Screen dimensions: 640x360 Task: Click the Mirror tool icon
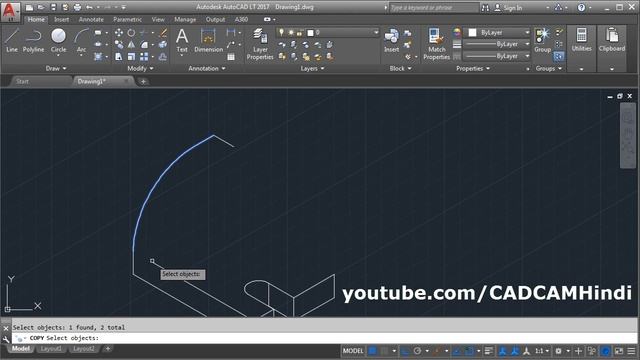131,44
